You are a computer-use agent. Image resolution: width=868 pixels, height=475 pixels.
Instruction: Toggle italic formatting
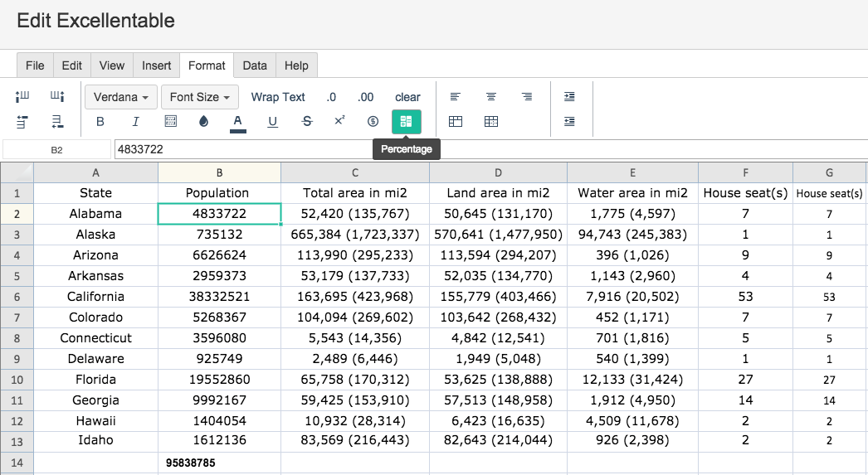pos(135,122)
